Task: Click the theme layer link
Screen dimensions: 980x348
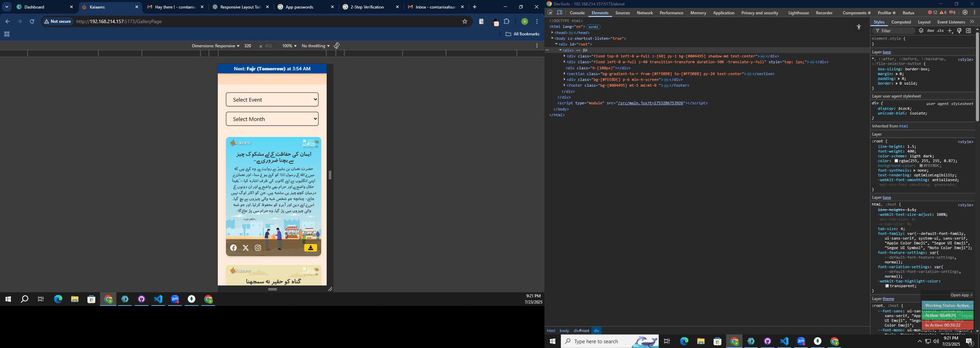Action: 888,299
